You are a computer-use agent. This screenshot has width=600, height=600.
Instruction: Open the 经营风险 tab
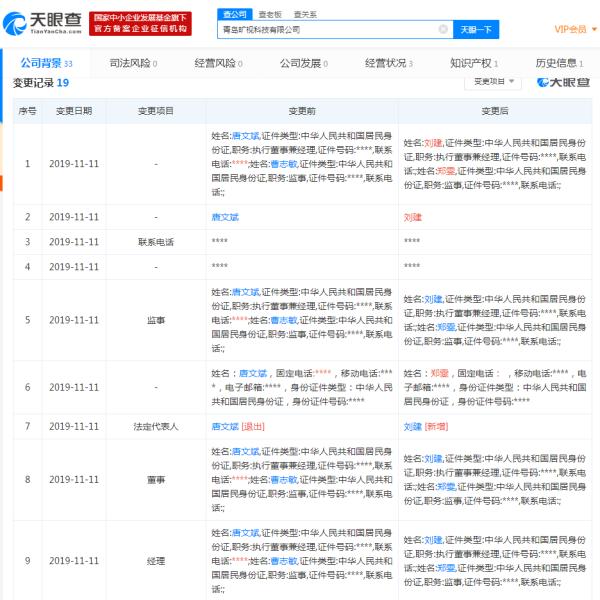pos(218,63)
